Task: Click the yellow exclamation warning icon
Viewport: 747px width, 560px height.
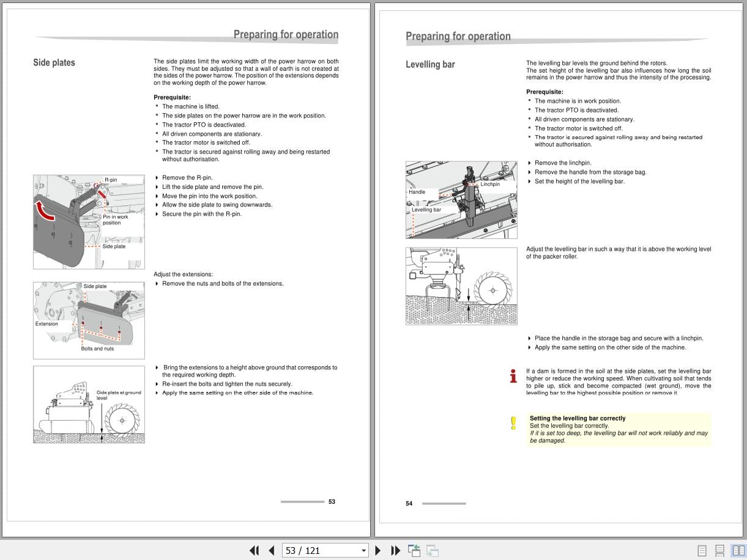Action: pyautogui.click(x=513, y=422)
